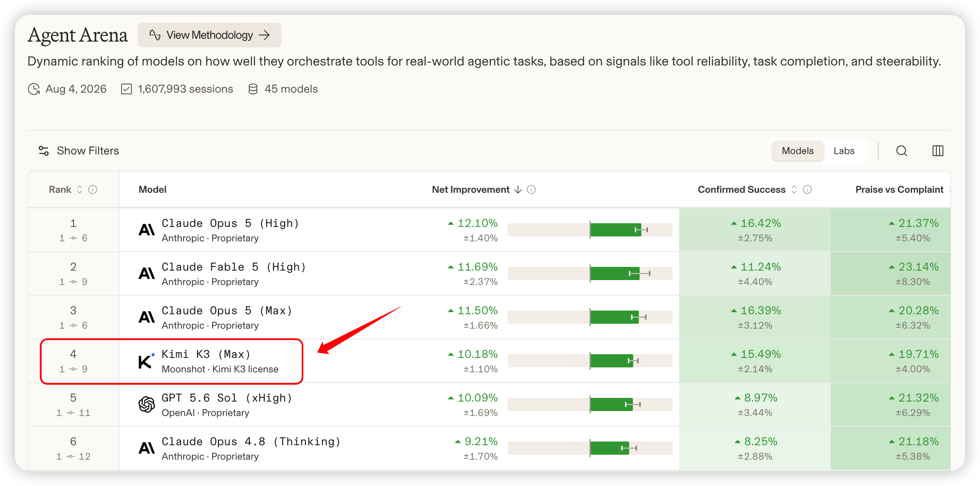Click the 23.14% Praise vs Complaint cell
This screenshot has width=980, height=486.
pyautogui.click(x=891, y=273)
